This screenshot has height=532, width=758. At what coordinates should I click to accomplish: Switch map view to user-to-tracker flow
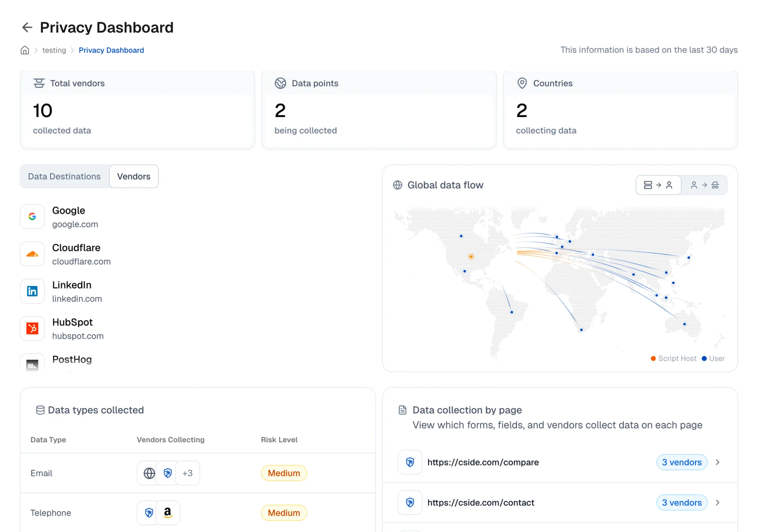[704, 185]
